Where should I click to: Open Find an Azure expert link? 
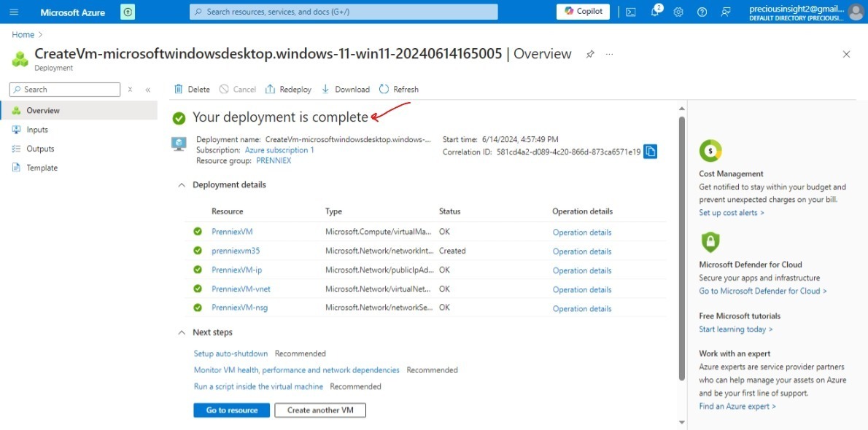coord(737,406)
